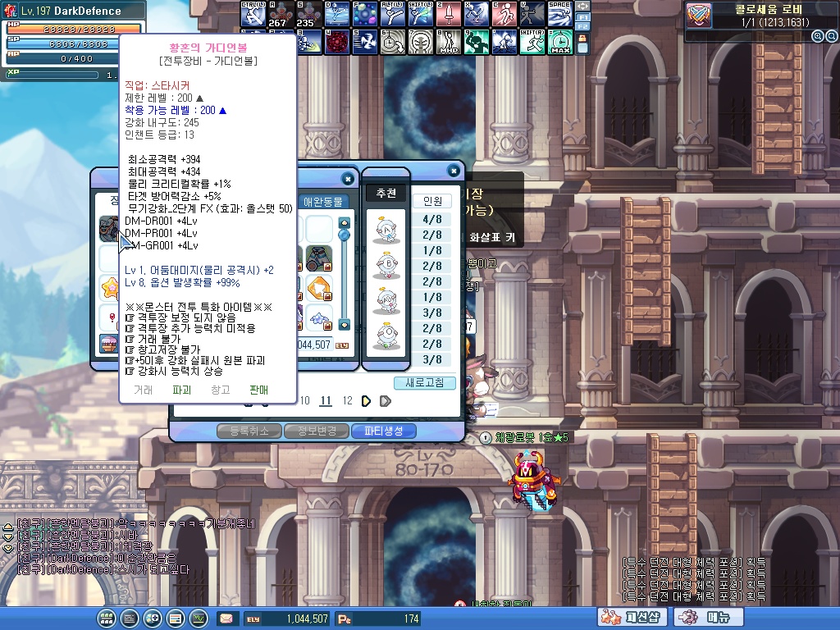The width and height of the screenshot is (840, 630).
Task: Go to party list page 12
Action: 347,400
